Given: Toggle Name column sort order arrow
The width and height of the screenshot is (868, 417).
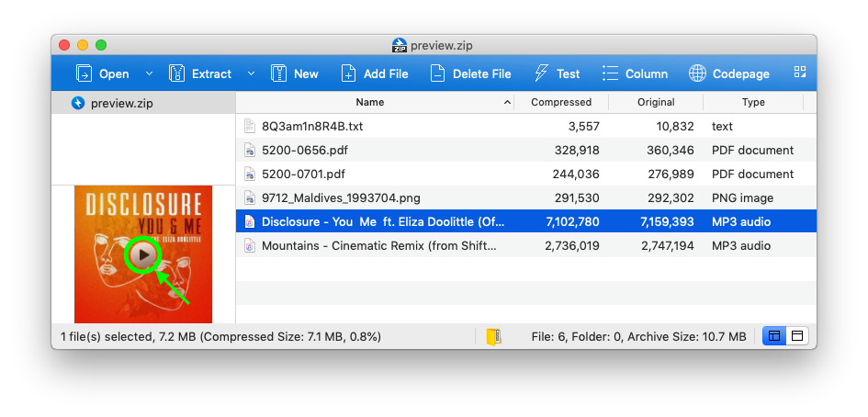Looking at the screenshot, I should click(507, 102).
